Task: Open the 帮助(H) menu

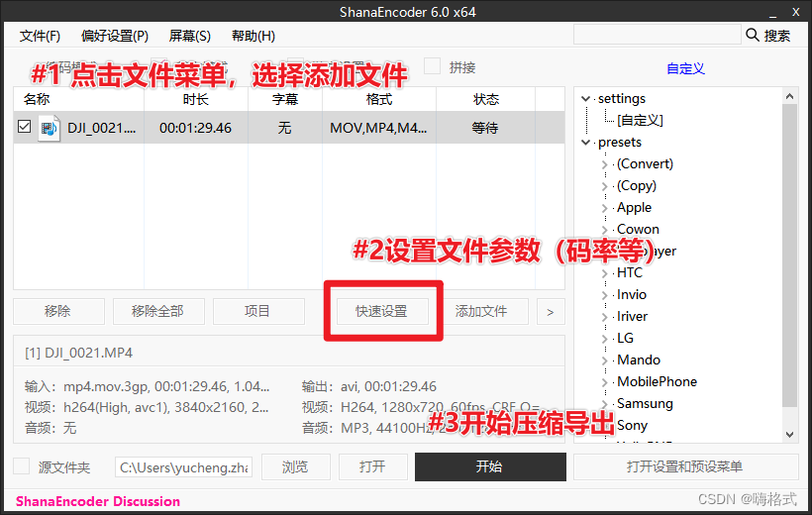Action: [x=253, y=36]
